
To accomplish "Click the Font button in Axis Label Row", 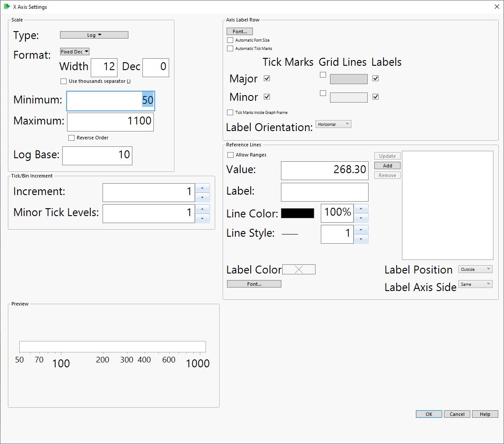I will (x=239, y=31).
